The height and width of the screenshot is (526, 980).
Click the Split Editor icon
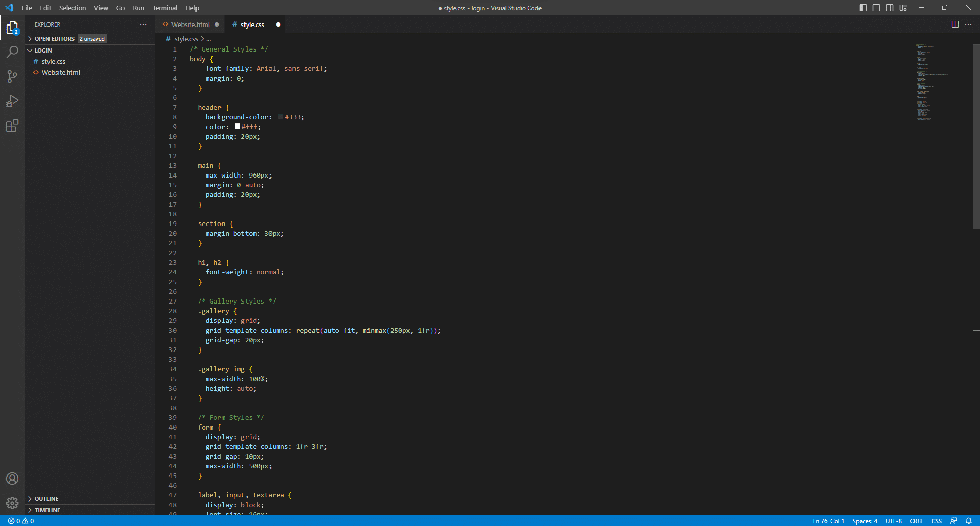pos(955,24)
